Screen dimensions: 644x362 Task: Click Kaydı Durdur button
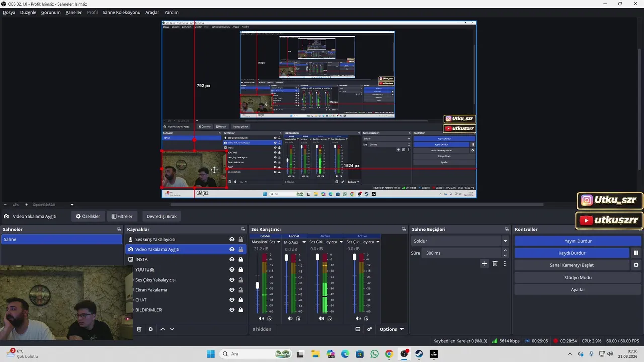(572, 253)
